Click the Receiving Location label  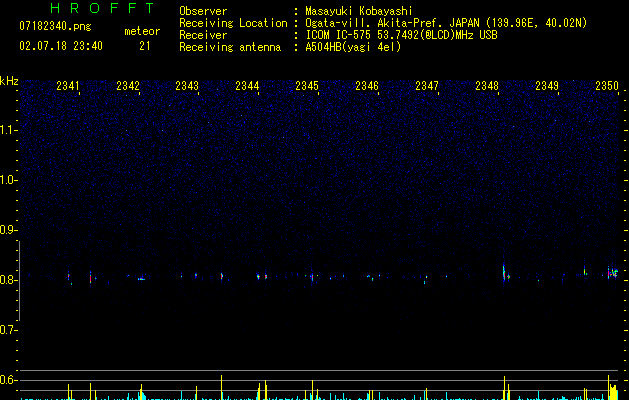point(233,23)
